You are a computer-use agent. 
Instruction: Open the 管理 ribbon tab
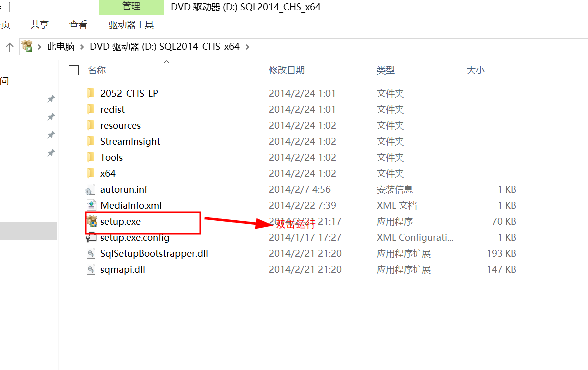coord(131,7)
